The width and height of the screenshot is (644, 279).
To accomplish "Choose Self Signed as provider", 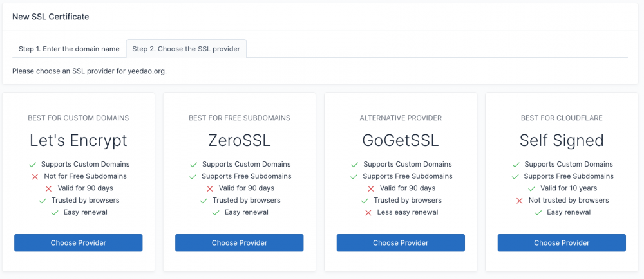I will coord(562,243).
